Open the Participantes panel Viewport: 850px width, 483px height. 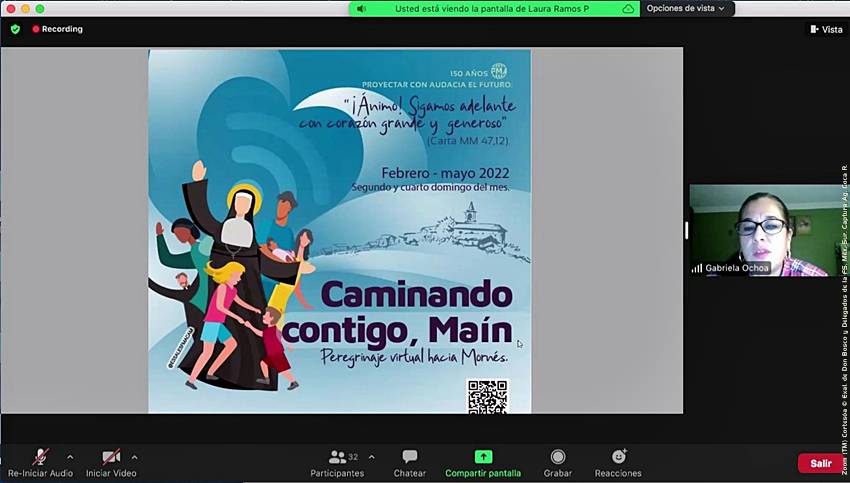pos(337,457)
